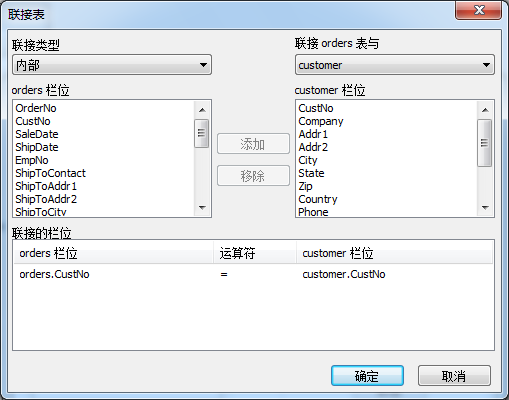Close the 联接表 dialog window

tap(479, 10)
